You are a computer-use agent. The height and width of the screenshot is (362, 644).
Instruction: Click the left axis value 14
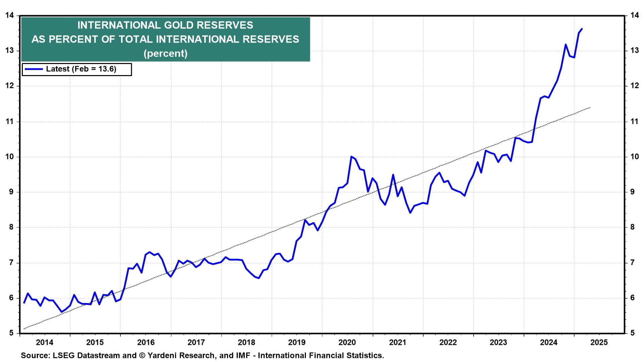9,15
